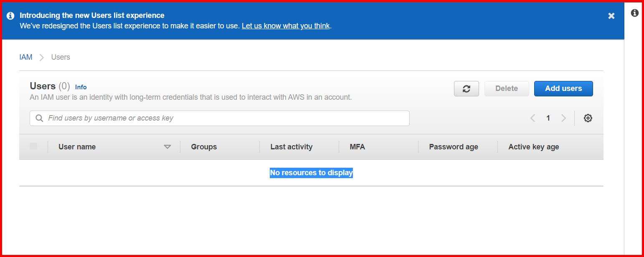Dismiss the new Users list banner

(611, 15)
